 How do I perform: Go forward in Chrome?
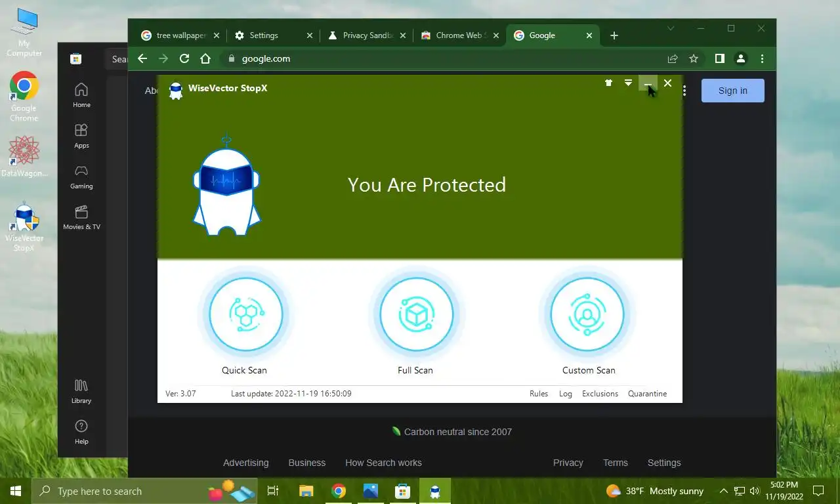tap(163, 58)
